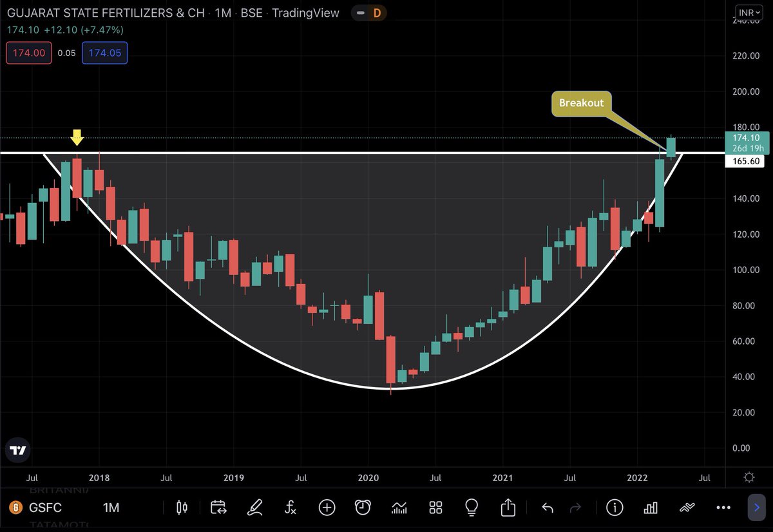The height and width of the screenshot is (532, 773).
Task: Open the go-to-date calendar tool
Action: point(218,508)
